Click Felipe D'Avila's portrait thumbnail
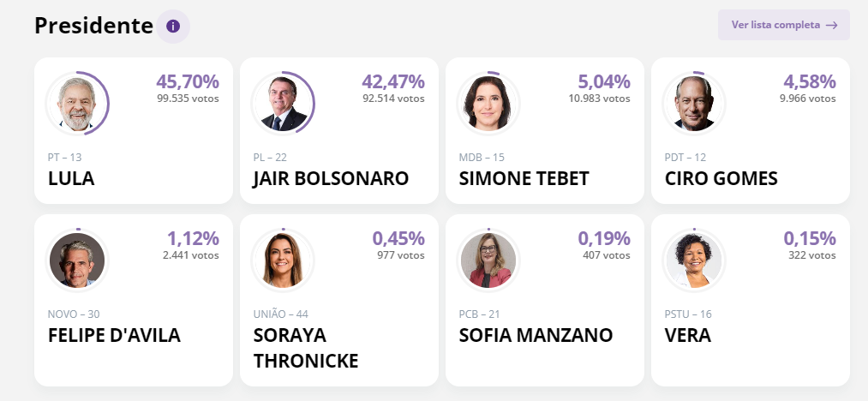This screenshot has height=401, width=868. point(77,260)
